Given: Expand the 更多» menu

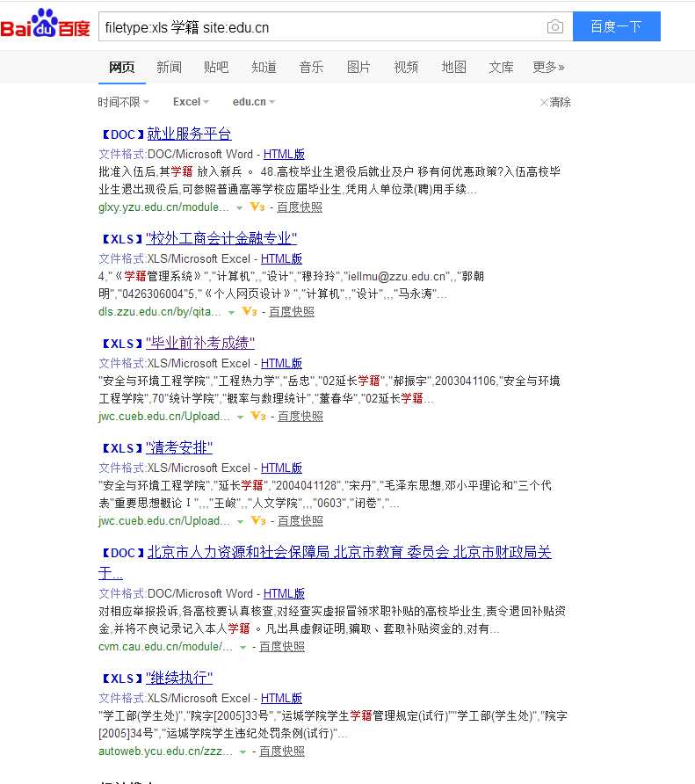Looking at the screenshot, I should (548, 67).
